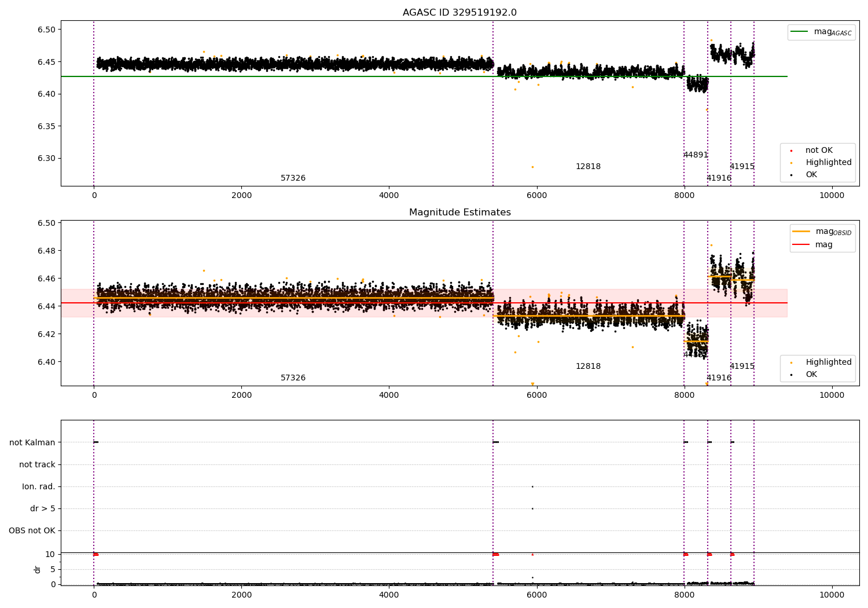Click the black 'OK' legend marker in top plot
The width and height of the screenshot is (868, 608).
tap(791, 175)
